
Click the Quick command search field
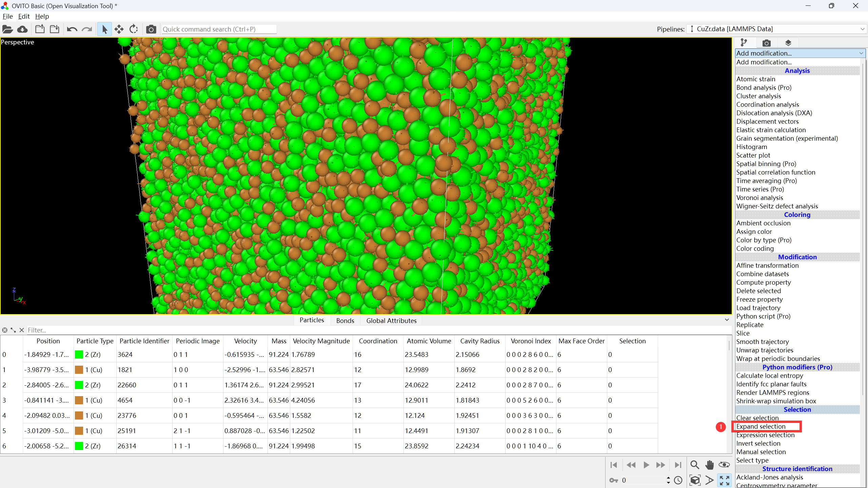click(219, 29)
